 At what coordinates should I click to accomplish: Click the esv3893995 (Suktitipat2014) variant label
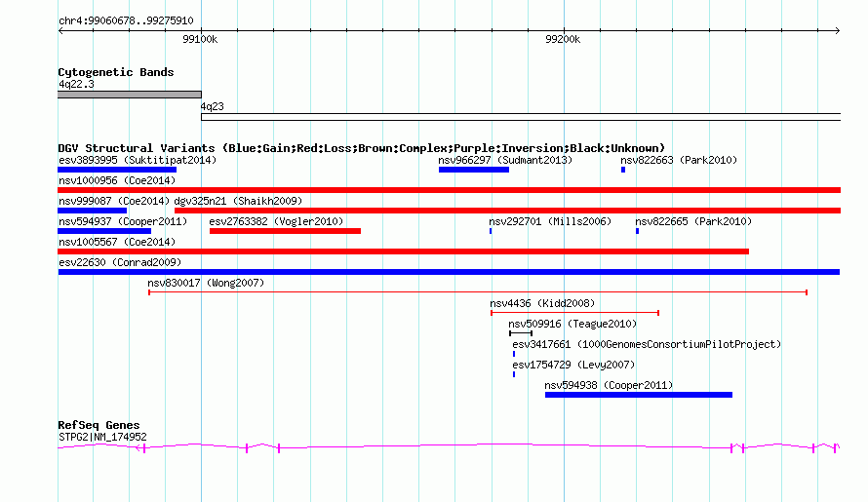pyautogui.click(x=138, y=160)
